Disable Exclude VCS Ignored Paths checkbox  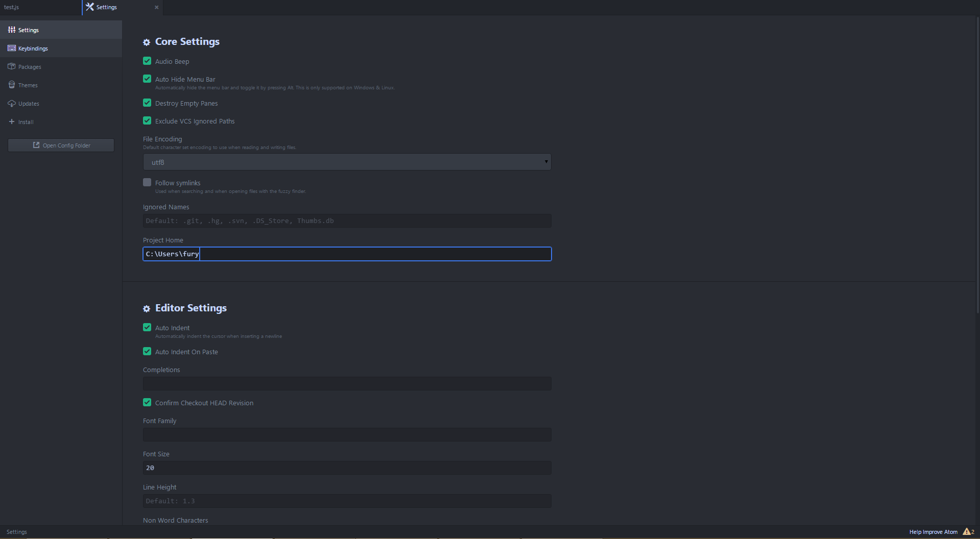pyautogui.click(x=147, y=121)
